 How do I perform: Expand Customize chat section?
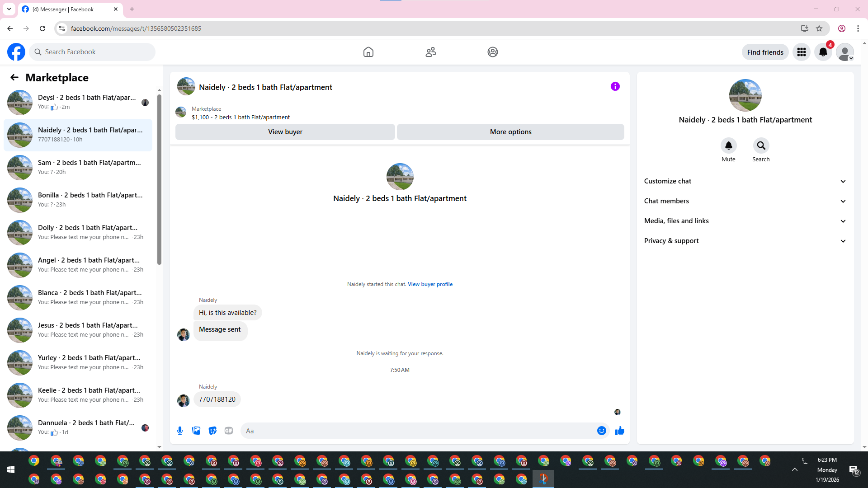click(745, 181)
